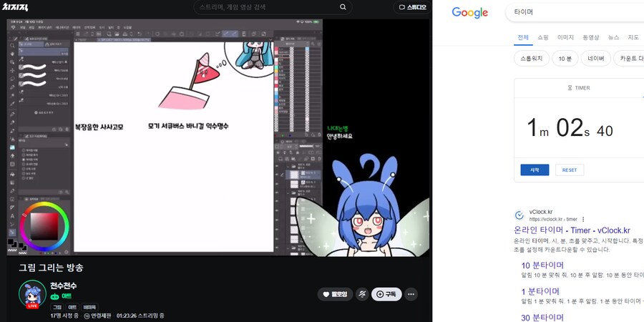Click the 01:23:26 스트리밍 중 uptime text

pyautogui.click(x=140, y=316)
